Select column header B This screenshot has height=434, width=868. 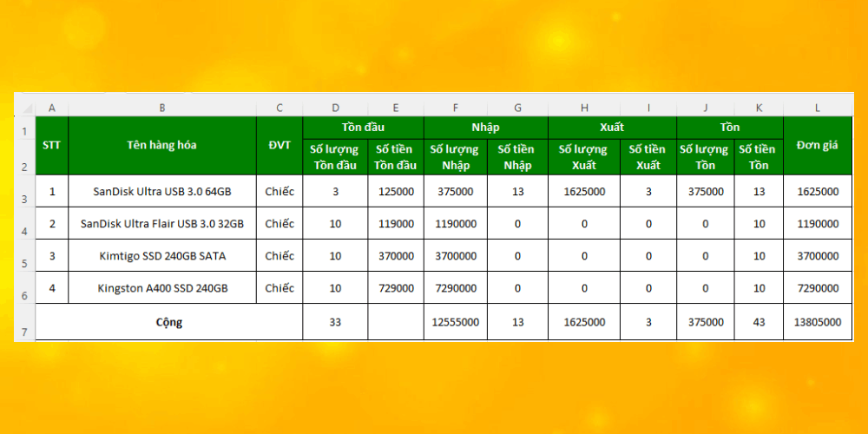coord(162,108)
